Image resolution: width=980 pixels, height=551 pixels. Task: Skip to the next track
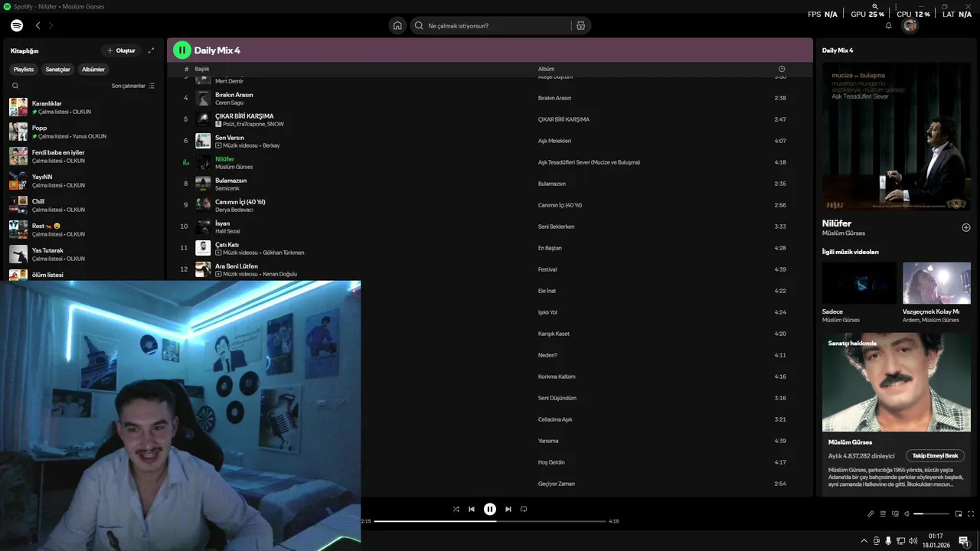508,509
